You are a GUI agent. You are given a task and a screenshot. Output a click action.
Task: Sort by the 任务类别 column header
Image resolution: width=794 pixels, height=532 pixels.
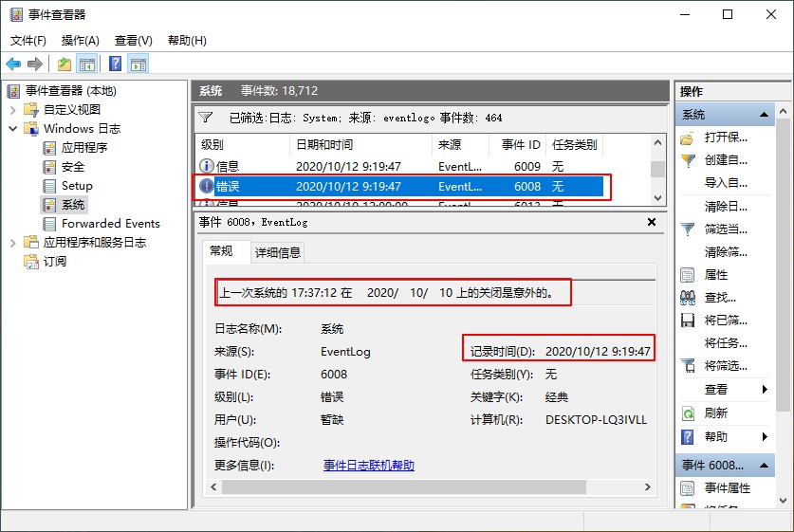click(x=574, y=145)
